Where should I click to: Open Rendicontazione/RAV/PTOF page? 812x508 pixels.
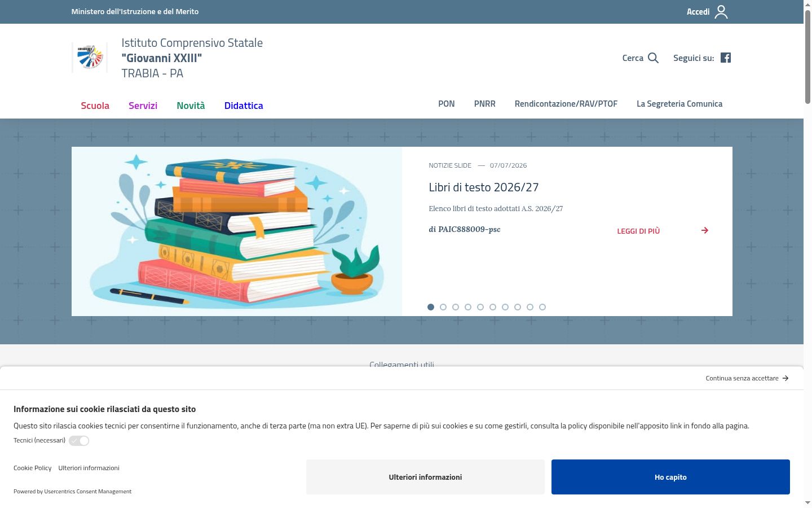(x=566, y=104)
